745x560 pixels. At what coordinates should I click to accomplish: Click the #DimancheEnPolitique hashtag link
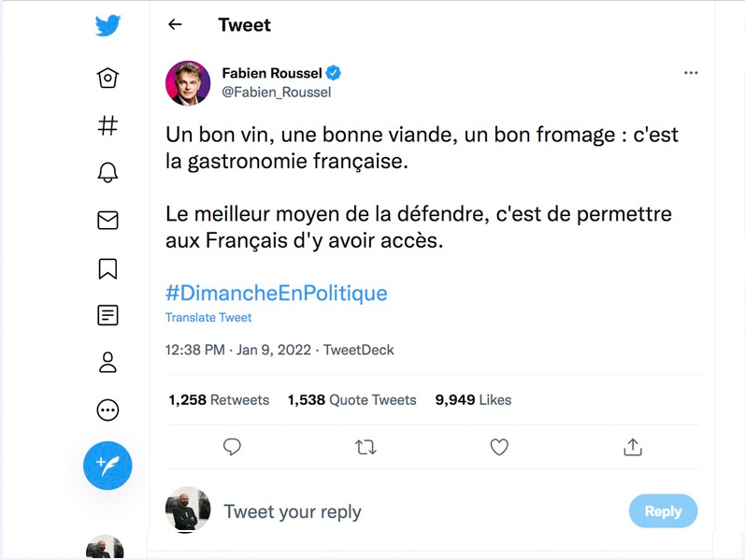276,294
